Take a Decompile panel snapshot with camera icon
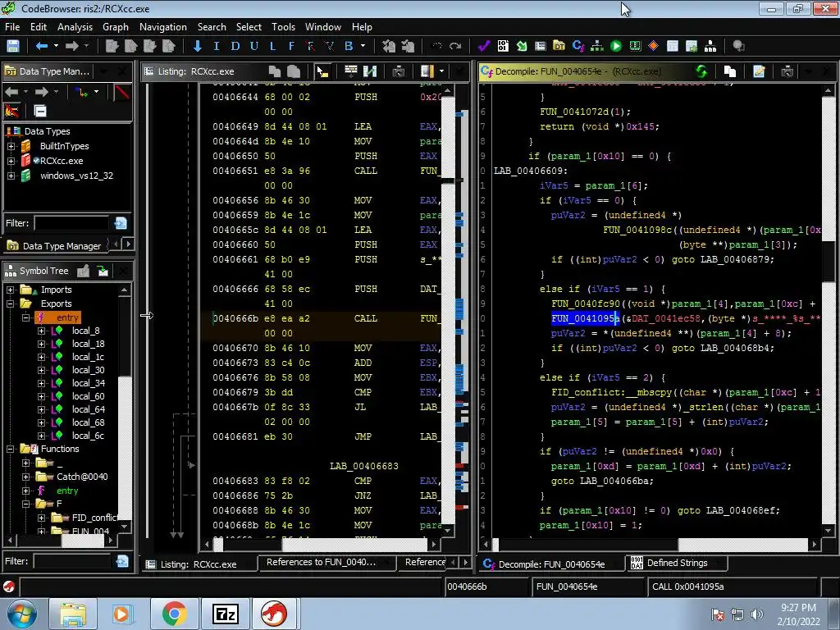Viewport: 840px width, 630px height. [x=787, y=71]
